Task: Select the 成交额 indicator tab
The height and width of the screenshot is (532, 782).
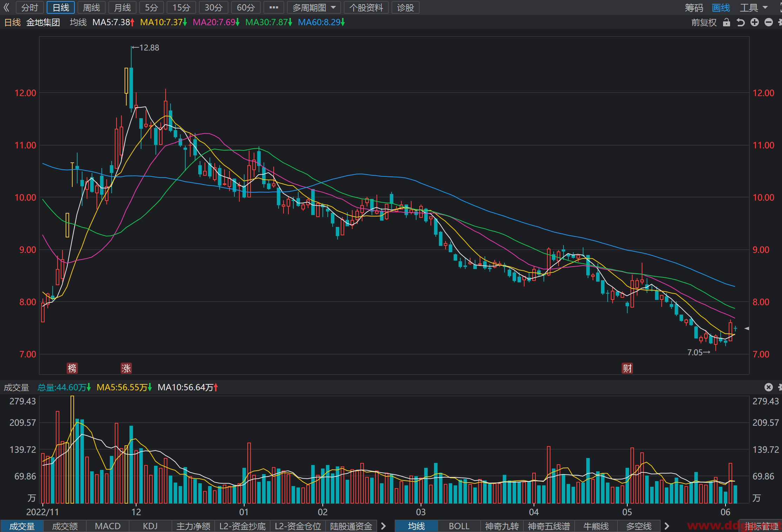Action: [65, 526]
